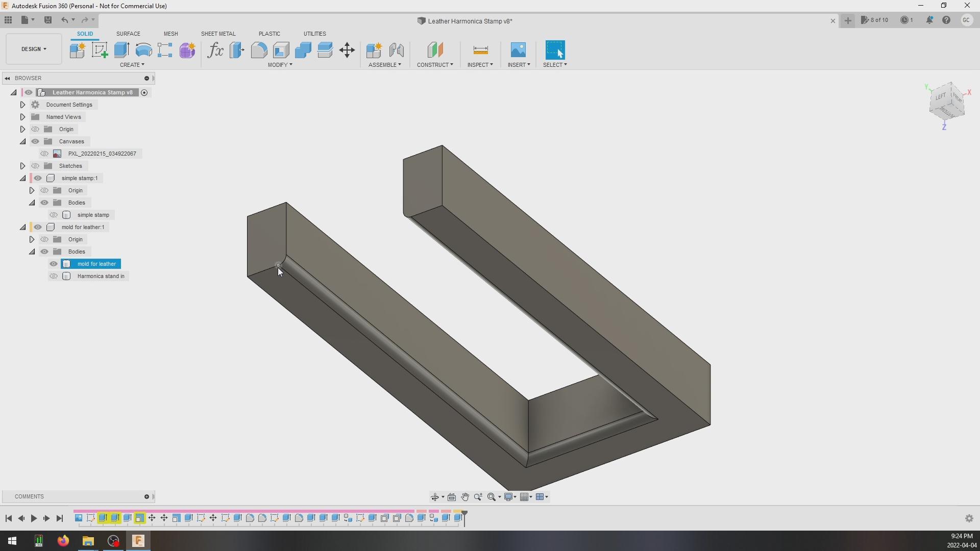Hide the mold for leather body
Image resolution: width=980 pixels, height=551 pixels.
pos(54,264)
